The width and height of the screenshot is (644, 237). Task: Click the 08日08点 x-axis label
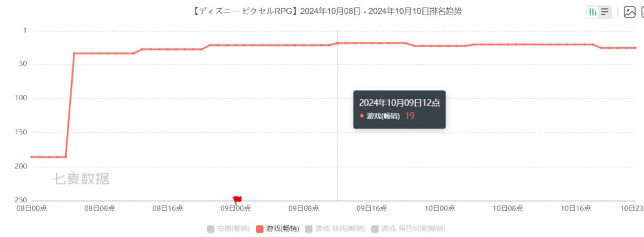(x=100, y=208)
